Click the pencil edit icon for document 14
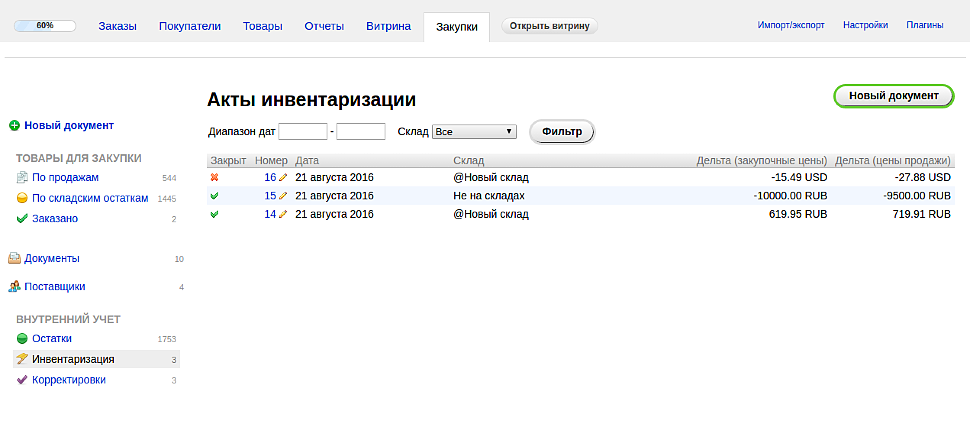The height and width of the screenshot is (440, 970). coord(283,215)
